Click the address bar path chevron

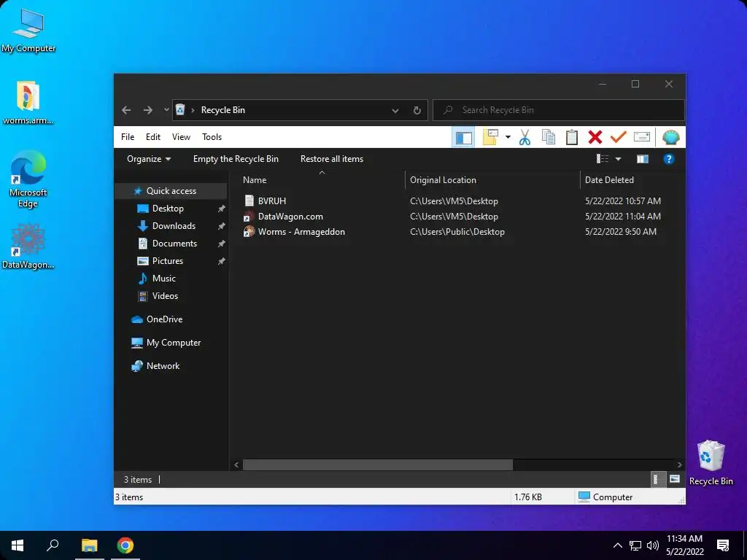pos(193,111)
